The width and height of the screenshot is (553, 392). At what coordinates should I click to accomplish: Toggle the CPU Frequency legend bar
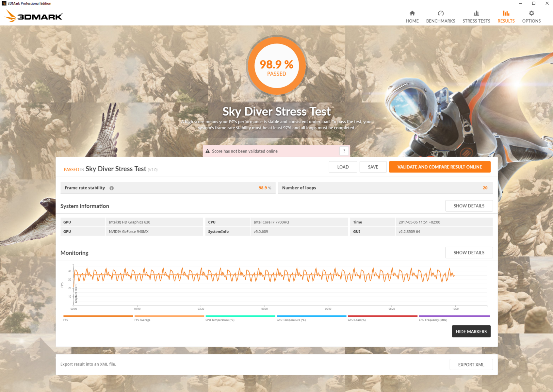pos(454,316)
